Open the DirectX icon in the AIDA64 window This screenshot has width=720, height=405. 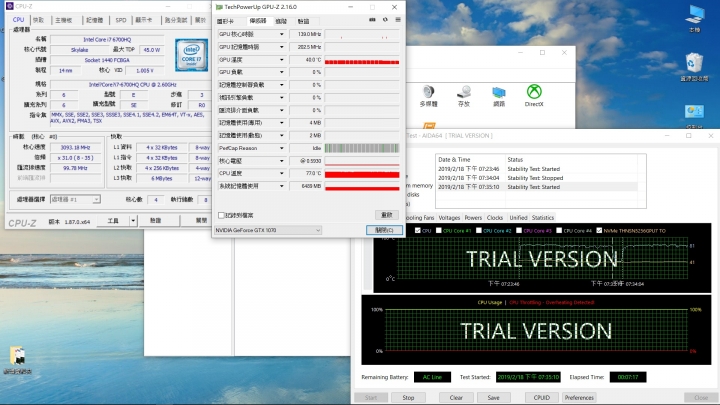534,96
